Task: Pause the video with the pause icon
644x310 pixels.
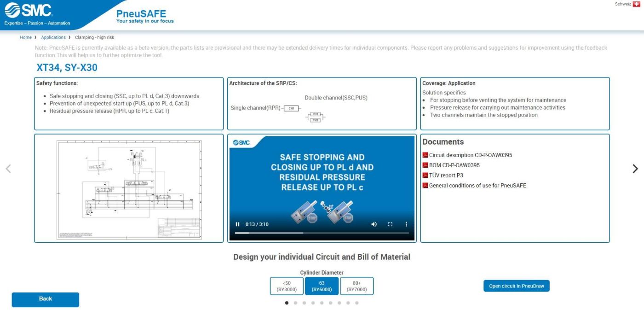Action: [x=238, y=224]
